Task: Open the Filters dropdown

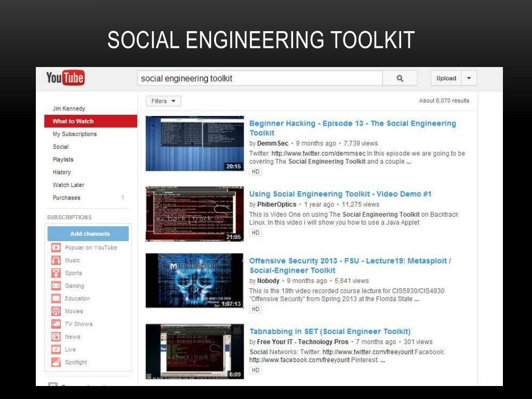Action: pyautogui.click(x=163, y=101)
